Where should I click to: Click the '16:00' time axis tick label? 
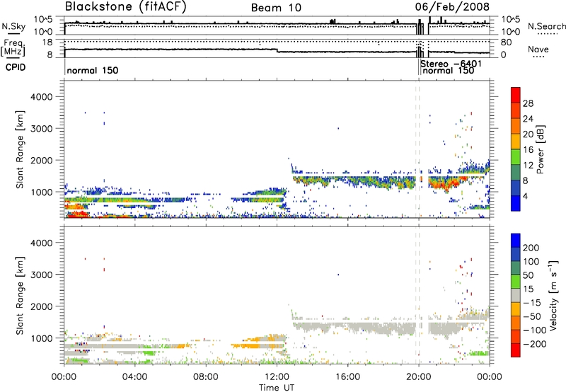(x=347, y=377)
